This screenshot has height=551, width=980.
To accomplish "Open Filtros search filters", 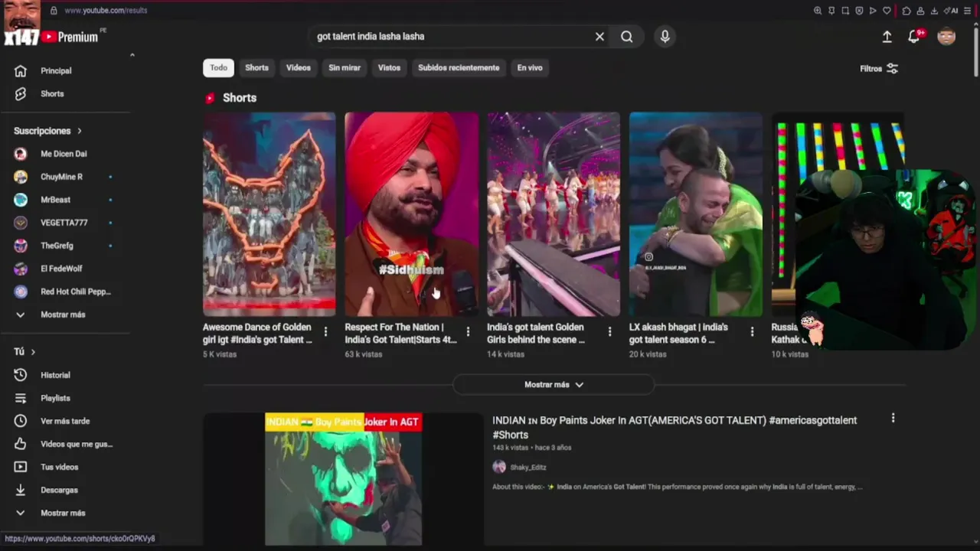I will tap(879, 68).
